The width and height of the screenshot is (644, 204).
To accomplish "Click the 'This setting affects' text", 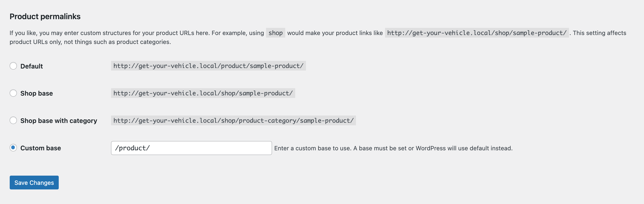I will pos(599,33).
